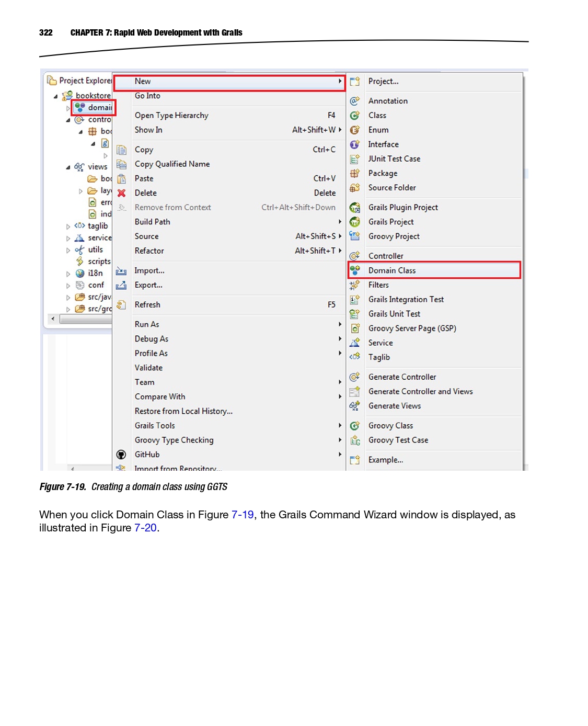588x726 pixels.
Task: Click the Enum icon in New submenu
Action: (x=355, y=130)
